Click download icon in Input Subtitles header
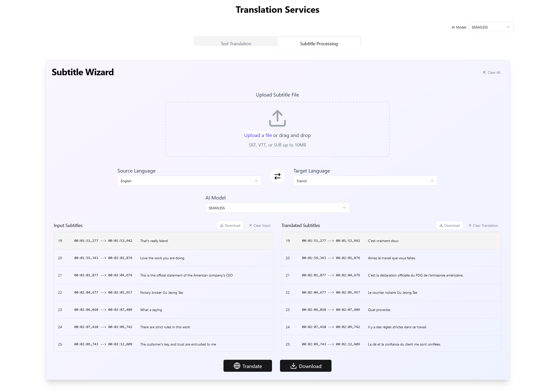Viewport: 555px width, 392px height. (x=221, y=225)
